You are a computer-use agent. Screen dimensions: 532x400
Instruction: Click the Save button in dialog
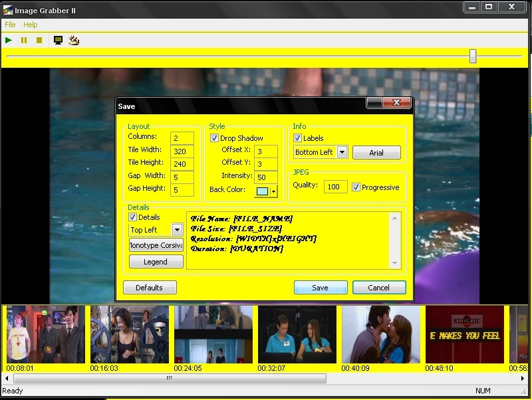point(321,288)
